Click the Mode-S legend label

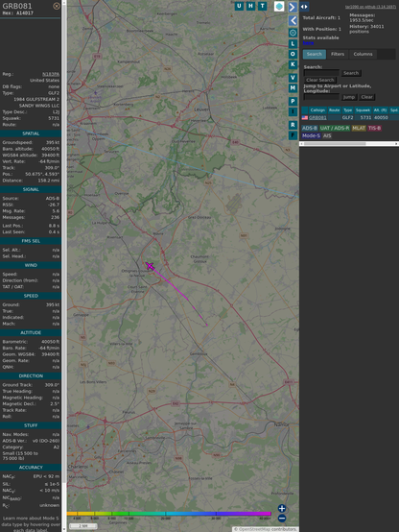(x=311, y=135)
